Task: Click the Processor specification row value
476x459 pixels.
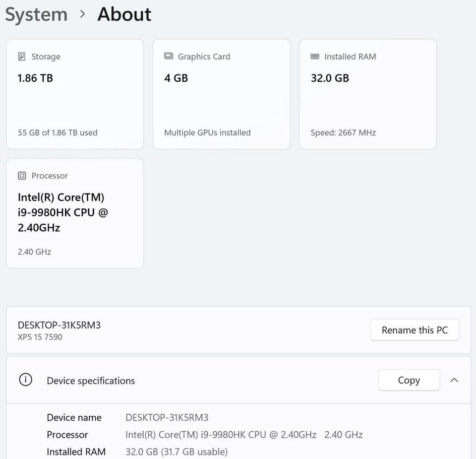Action: pos(244,435)
